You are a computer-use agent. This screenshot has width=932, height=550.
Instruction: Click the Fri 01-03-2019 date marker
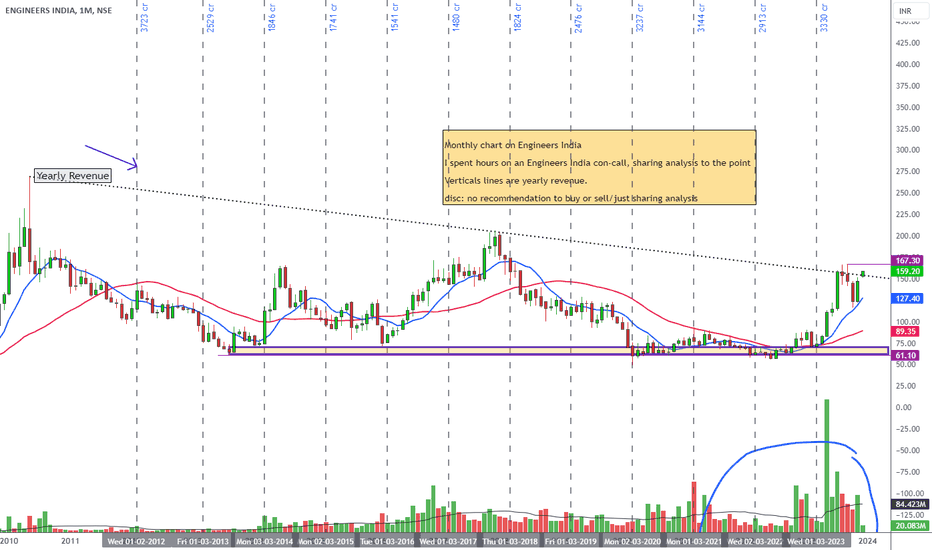[x=571, y=541]
